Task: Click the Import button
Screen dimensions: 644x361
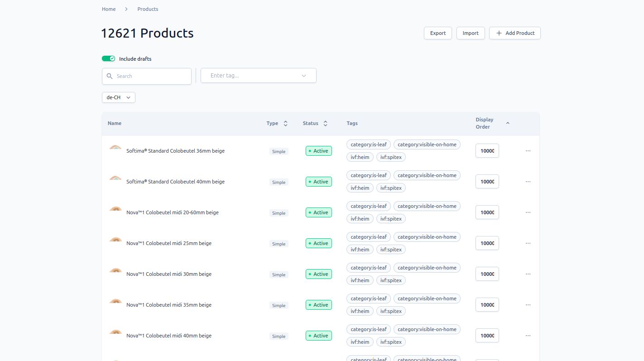Action: click(x=471, y=33)
